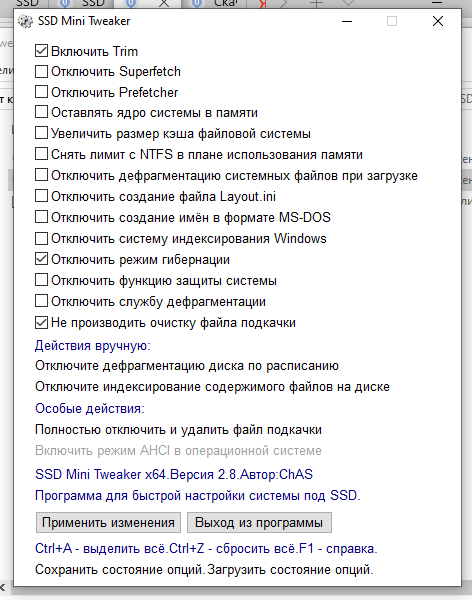
Task: Check Отключить службу дефрагментации
Action: coord(41,302)
